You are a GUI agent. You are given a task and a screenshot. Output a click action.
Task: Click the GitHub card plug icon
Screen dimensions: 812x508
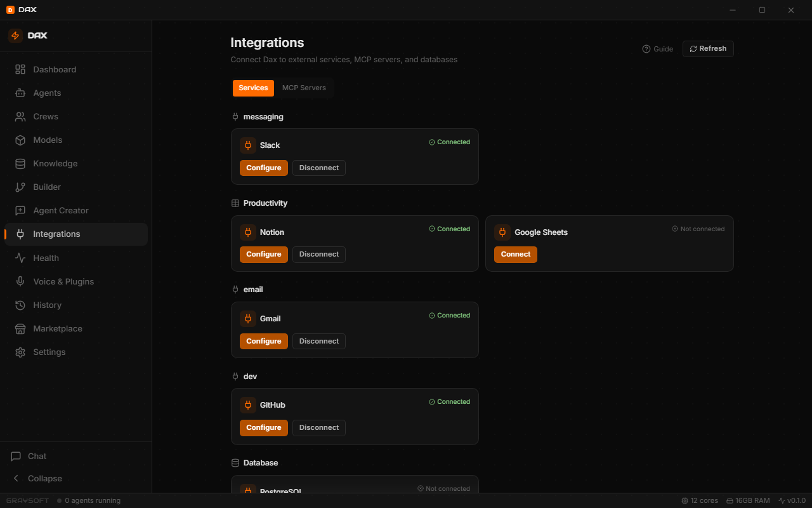pyautogui.click(x=248, y=405)
